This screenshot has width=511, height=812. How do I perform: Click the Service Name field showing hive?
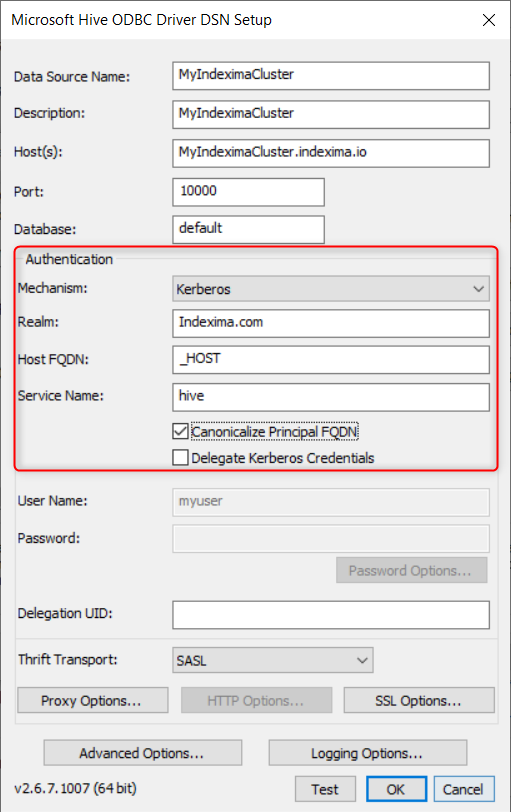[331, 397]
